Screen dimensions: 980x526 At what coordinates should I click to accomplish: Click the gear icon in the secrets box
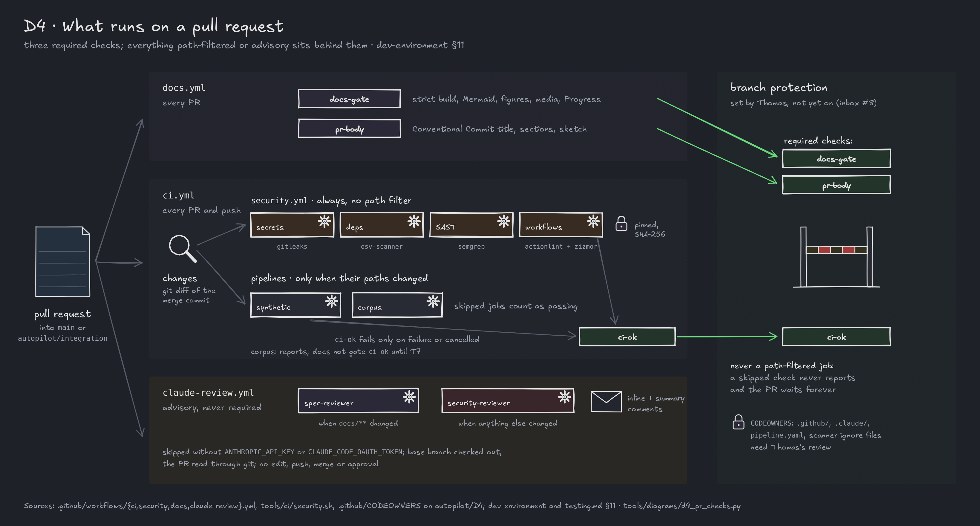click(x=324, y=221)
